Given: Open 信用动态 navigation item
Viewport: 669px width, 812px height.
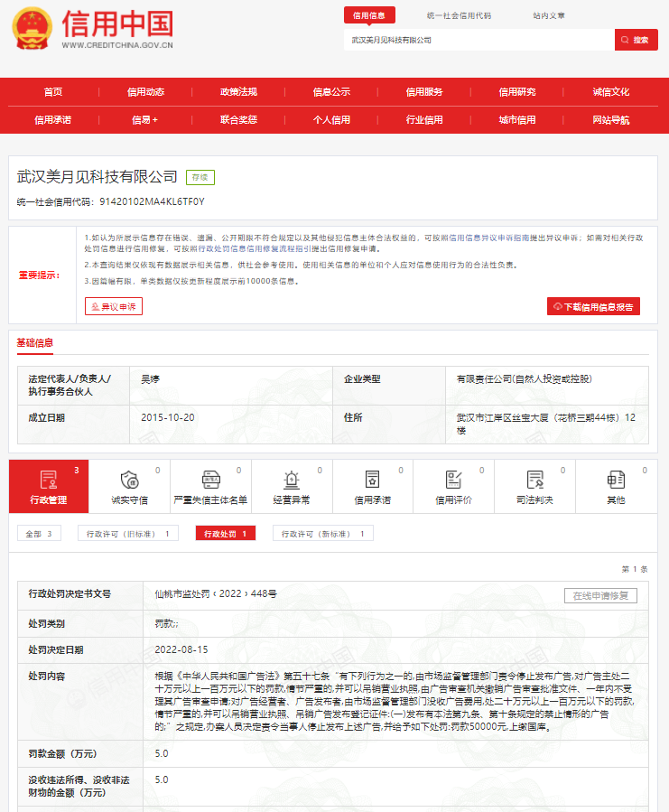Looking at the screenshot, I should tap(145, 91).
